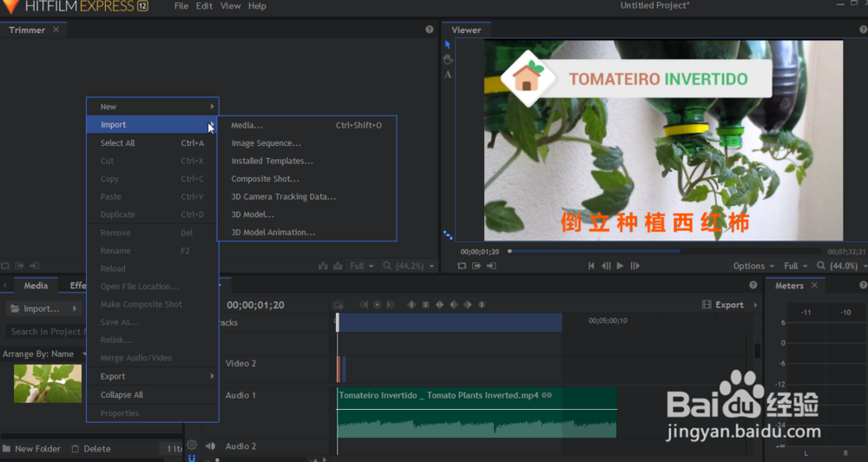Expand Import button arrow in Media panel
Image resolution: width=868 pixels, height=462 pixels.
pyautogui.click(x=74, y=308)
